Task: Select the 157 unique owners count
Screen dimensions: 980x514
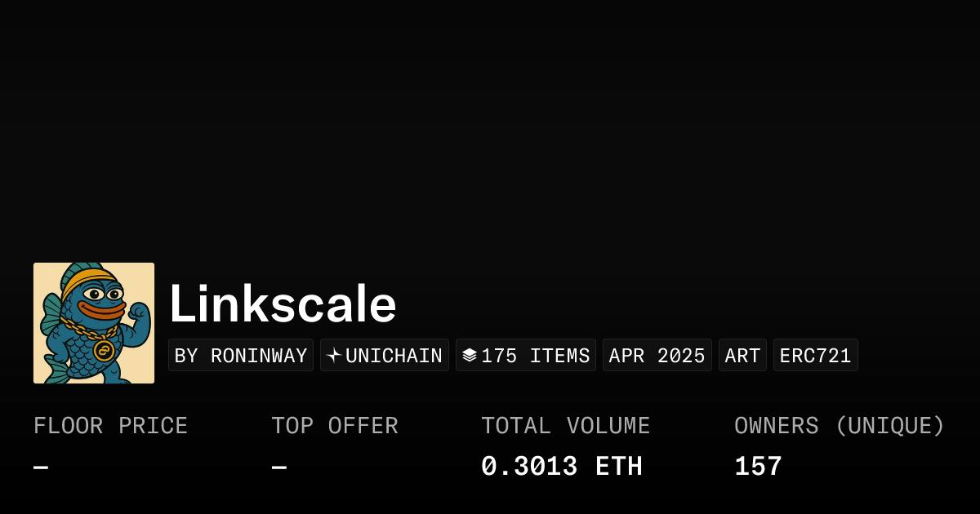Action: tap(758, 467)
